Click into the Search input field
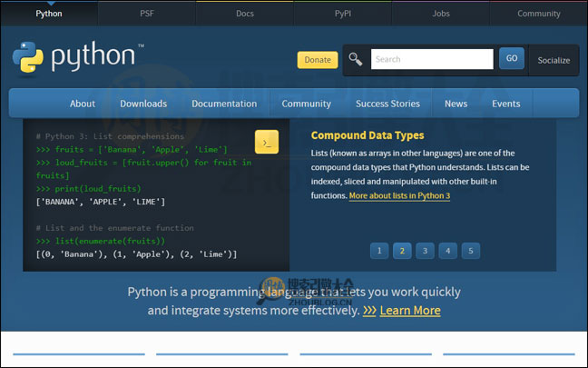Screen dimensions: 588x368 point(432,59)
